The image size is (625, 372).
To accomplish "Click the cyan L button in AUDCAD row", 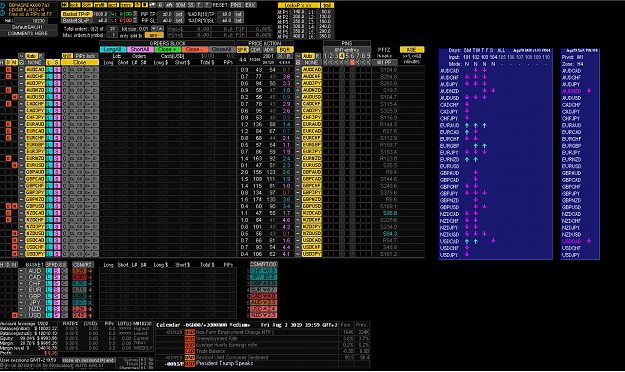I will (x=49, y=69).
